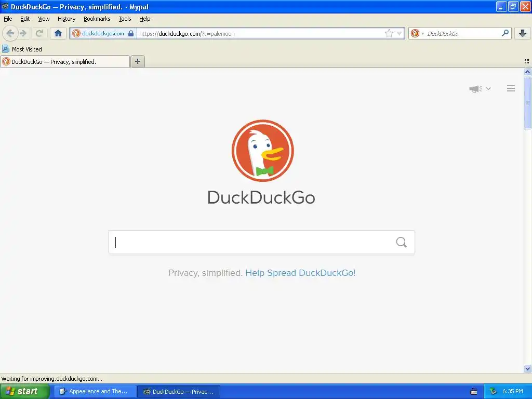
Task: Click the page scrollbar down arrow
Action: click(527, 368)
